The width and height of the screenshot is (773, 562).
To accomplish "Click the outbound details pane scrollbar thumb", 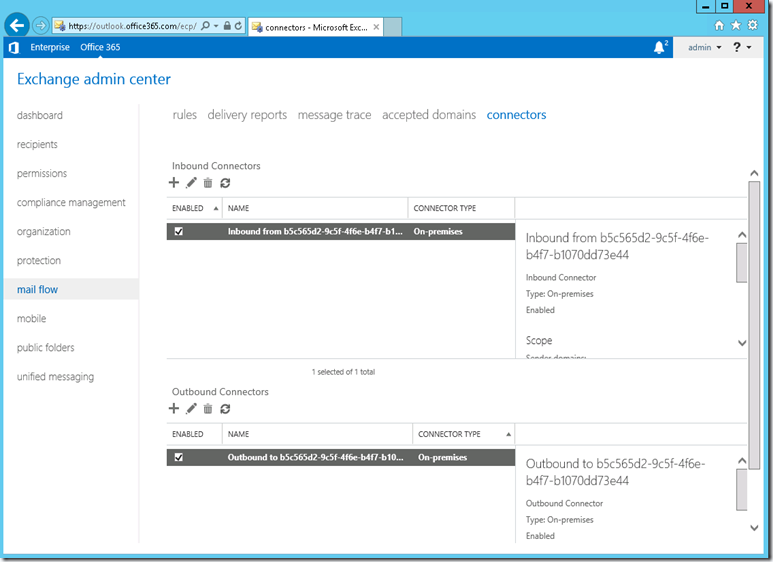I will pos(741,490).
